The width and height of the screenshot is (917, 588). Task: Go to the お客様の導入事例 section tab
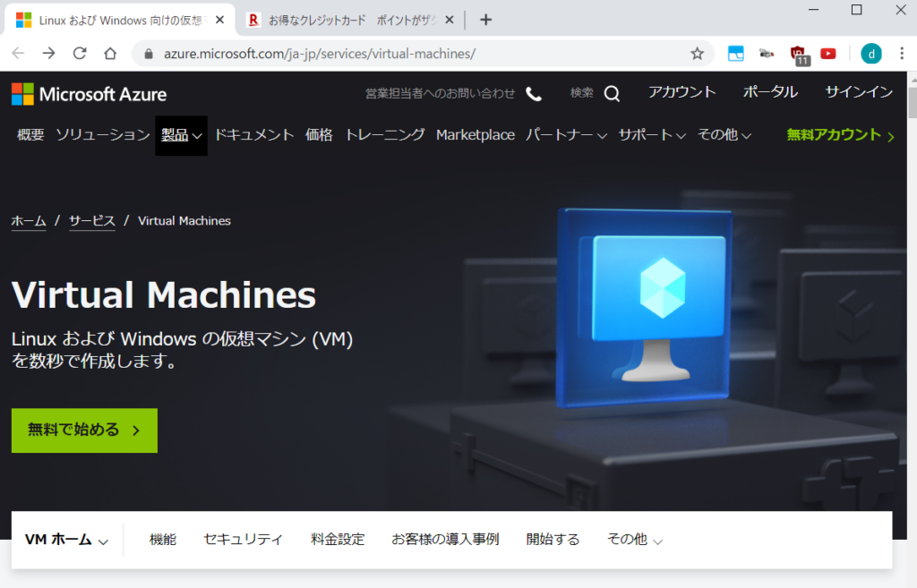(x=445, y=540)
